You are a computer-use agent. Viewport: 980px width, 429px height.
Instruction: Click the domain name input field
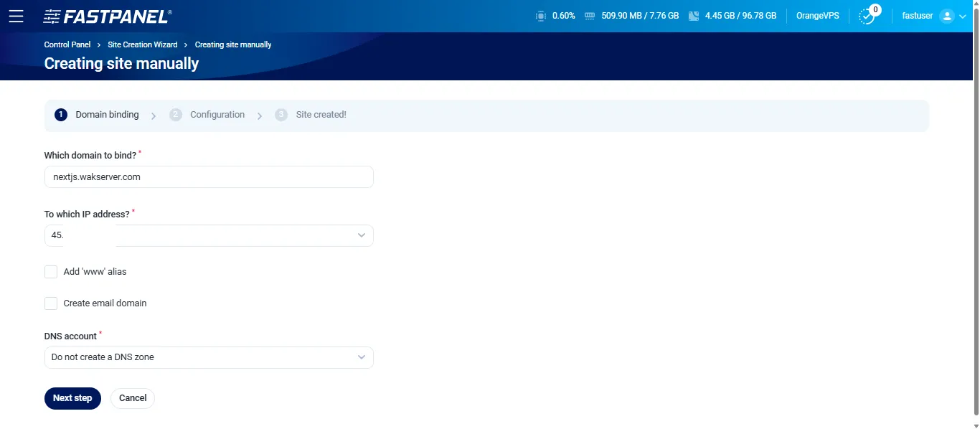point(208,176)
